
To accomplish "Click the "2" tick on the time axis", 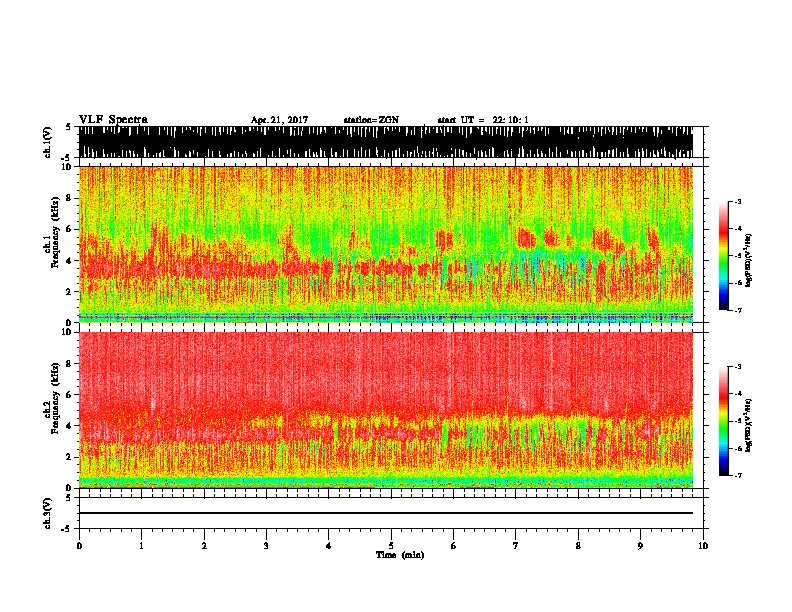I will click(204, 546).
